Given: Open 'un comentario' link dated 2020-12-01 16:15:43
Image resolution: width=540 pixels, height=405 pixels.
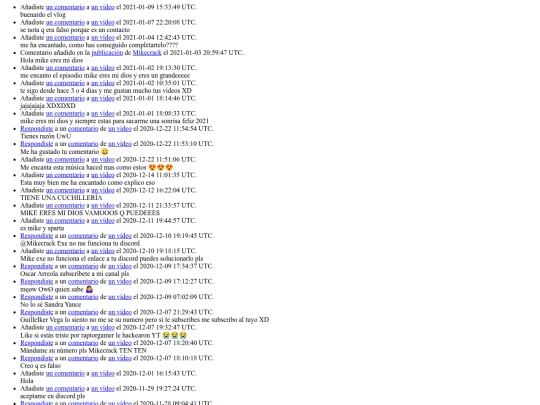Looking at the screenshot, I should pos(65,373).
